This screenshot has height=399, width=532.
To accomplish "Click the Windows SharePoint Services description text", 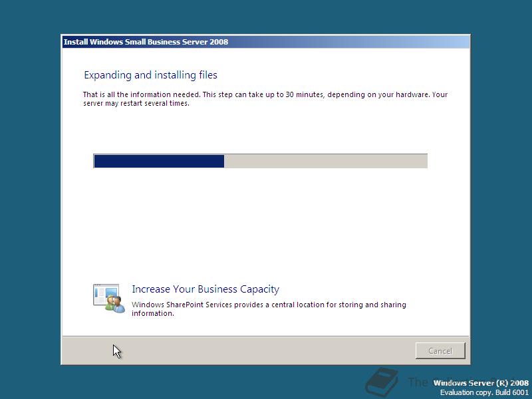I will click(269, 309).
